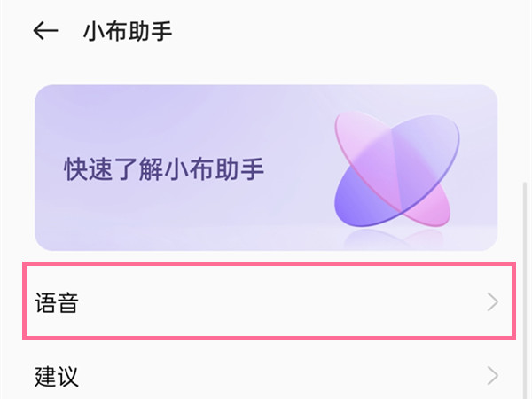532x399 pixels.
Task: Return to previous page via left arrow
Action: (44, 31)
